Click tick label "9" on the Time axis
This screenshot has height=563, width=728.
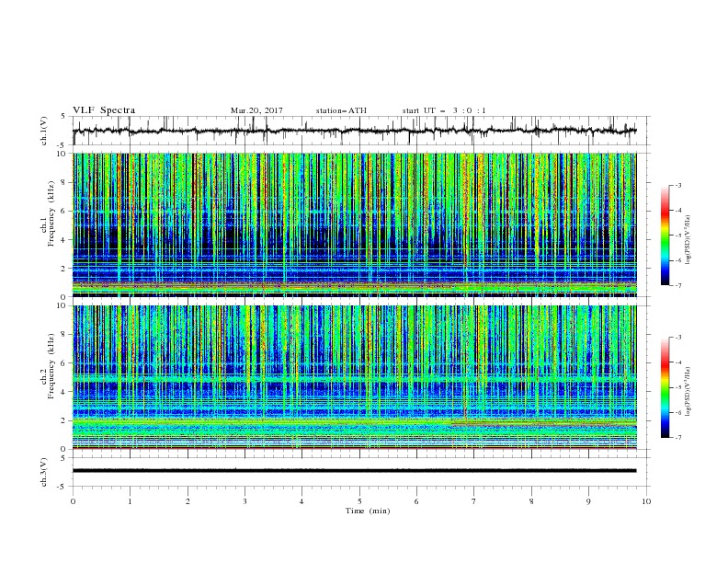[588, 501]
